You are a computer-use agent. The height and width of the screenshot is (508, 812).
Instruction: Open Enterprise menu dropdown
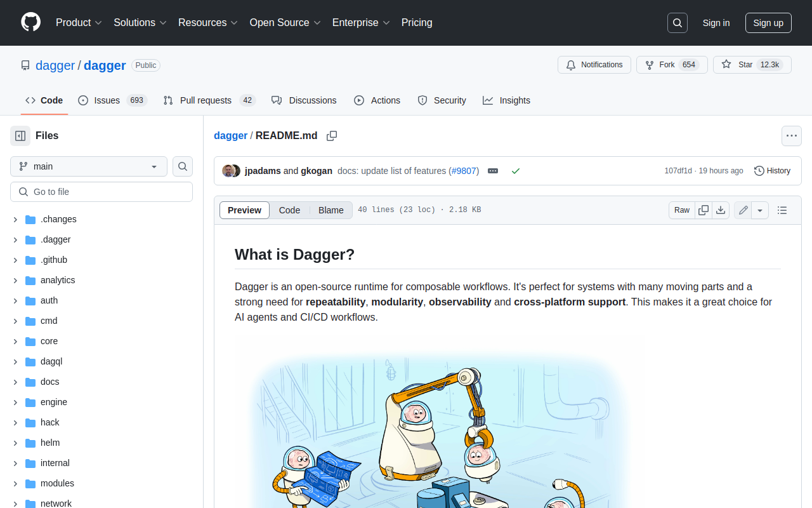[x=362, y=22]
